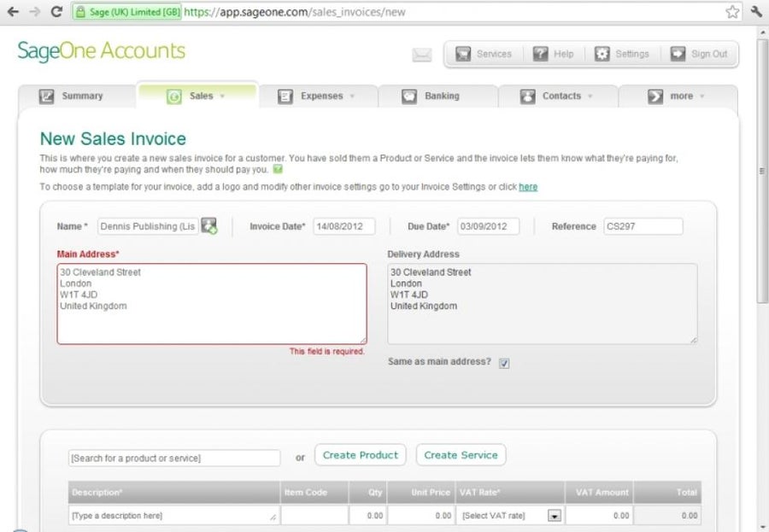Image resolution: width=769 pixels, height=532 pixels.
Task: Click the Banking tab icon
Action: pos(409,96)
